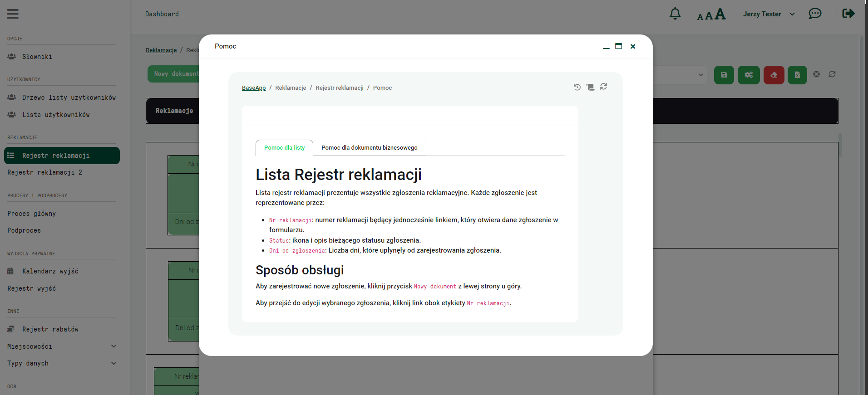Click the history icon in help panel

pos(577,87)
